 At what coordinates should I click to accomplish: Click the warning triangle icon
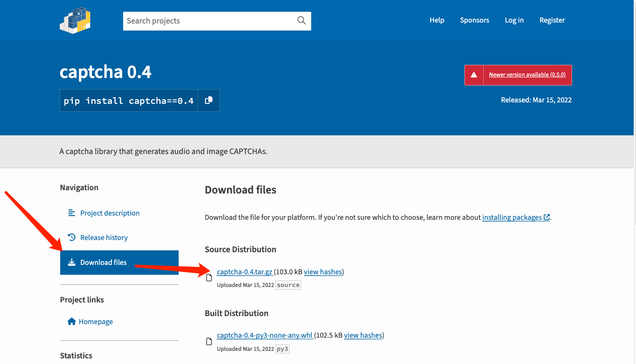474,75
